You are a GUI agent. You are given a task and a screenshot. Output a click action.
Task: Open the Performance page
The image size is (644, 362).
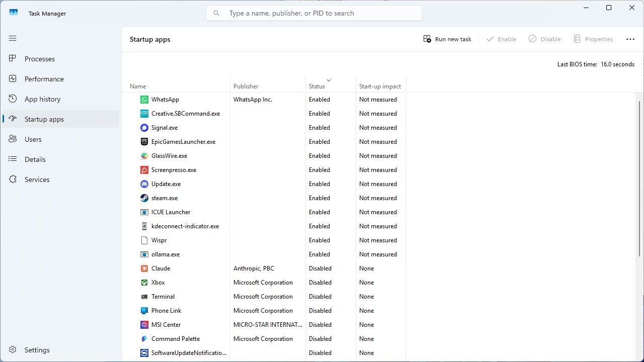[x=61, y=79]
